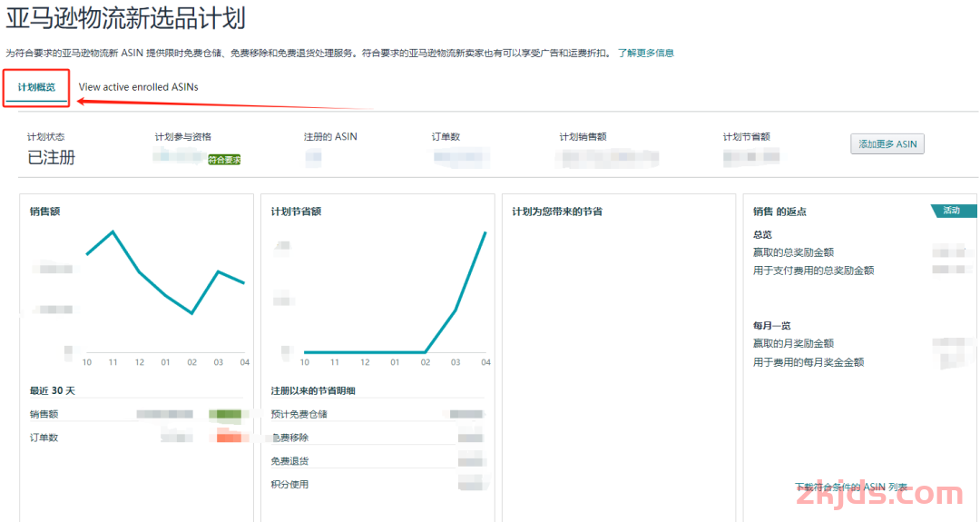Click the 了解更多信息 link
This screenshot has width=980, height=522.
point(646,54)
